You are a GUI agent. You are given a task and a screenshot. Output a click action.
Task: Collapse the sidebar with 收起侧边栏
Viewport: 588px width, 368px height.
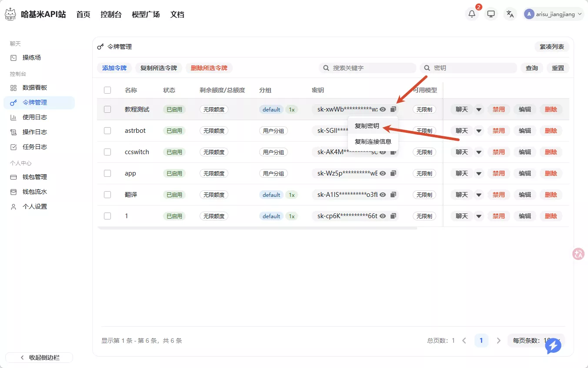[x=39, y=358]
